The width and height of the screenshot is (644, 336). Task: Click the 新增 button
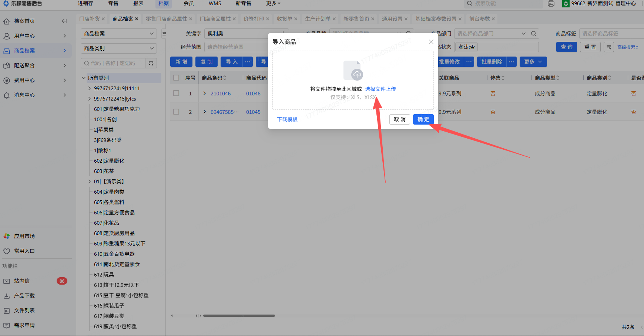coord(181,62)
